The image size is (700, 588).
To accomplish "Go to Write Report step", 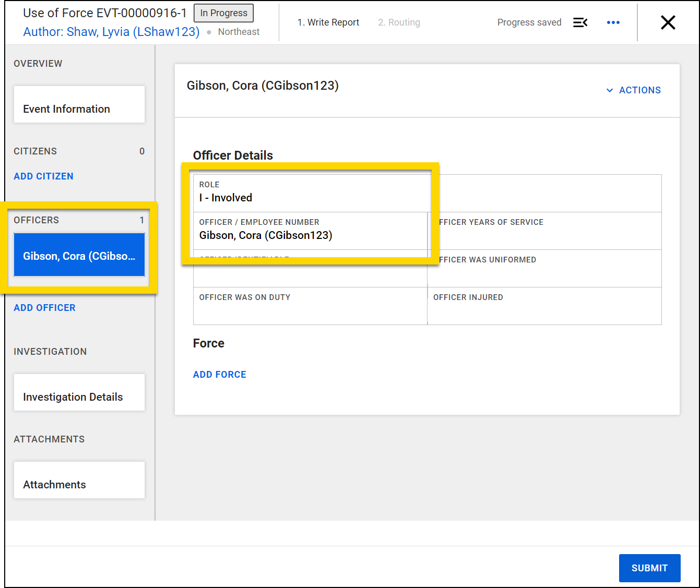I will (328, 22).
